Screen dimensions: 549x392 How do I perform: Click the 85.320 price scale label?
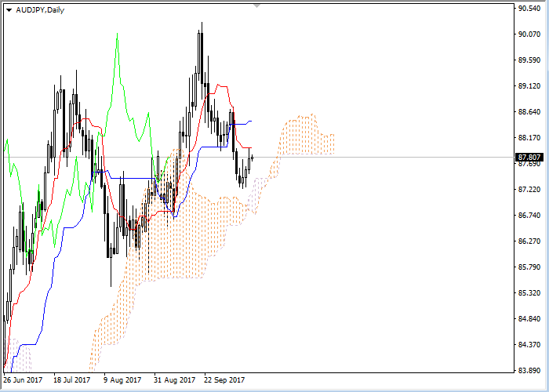[529, 293]
